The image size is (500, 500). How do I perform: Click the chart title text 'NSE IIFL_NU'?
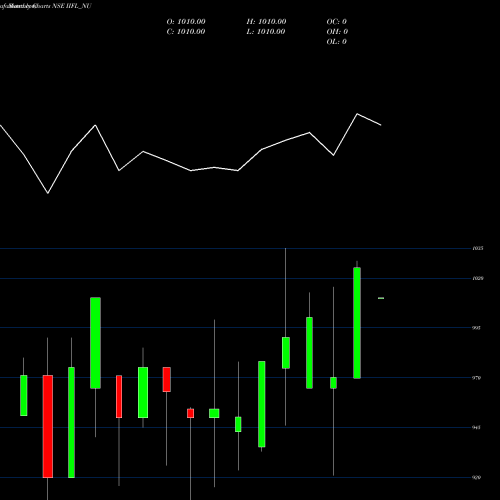click(x=71, y=6)
